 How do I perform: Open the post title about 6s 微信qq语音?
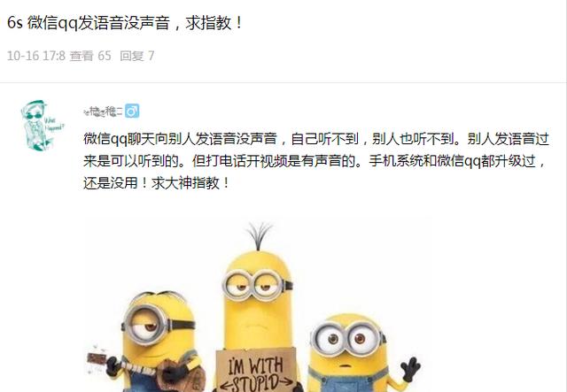[125, 23]
